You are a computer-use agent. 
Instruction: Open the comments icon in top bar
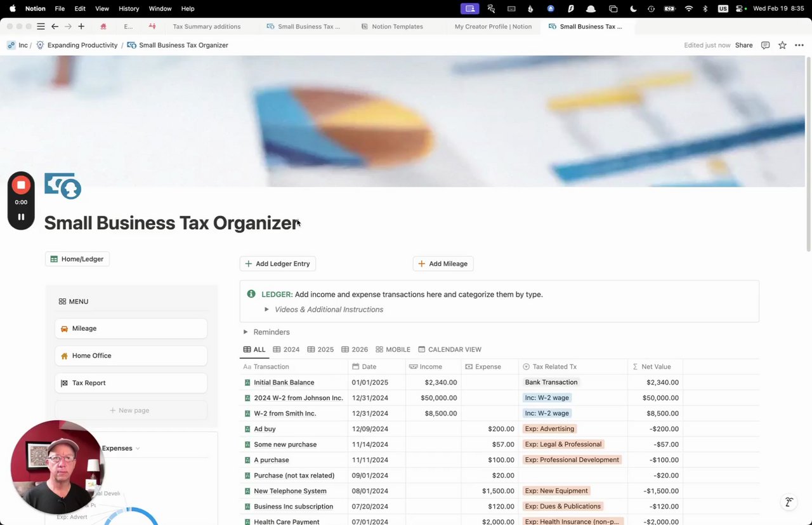pyautogui.click(x=765, y=45)
